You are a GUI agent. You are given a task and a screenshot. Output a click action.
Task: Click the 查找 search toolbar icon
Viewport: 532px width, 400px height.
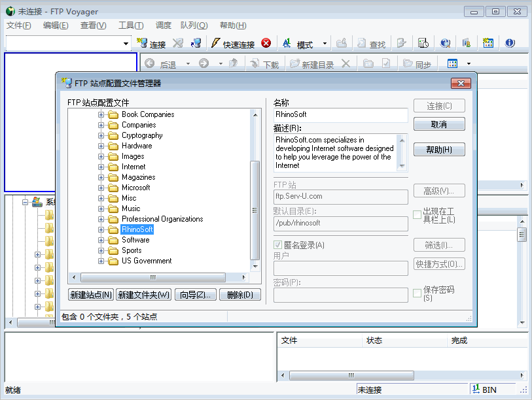362,43
